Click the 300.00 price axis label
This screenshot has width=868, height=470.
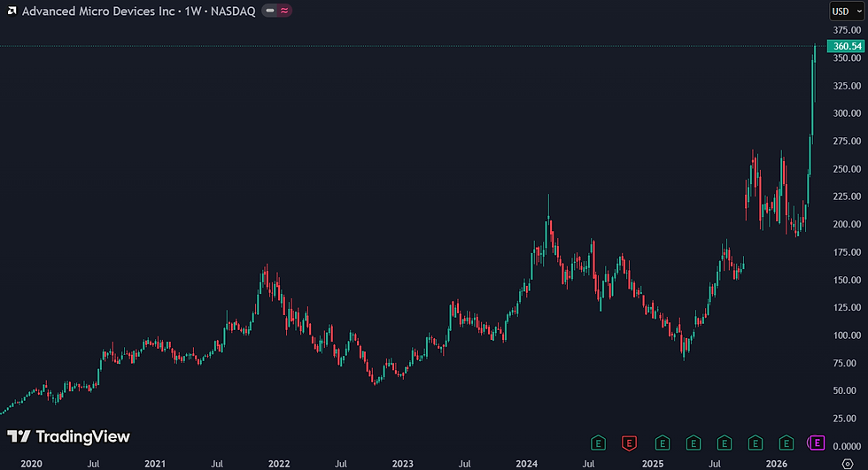click(847, 113)
